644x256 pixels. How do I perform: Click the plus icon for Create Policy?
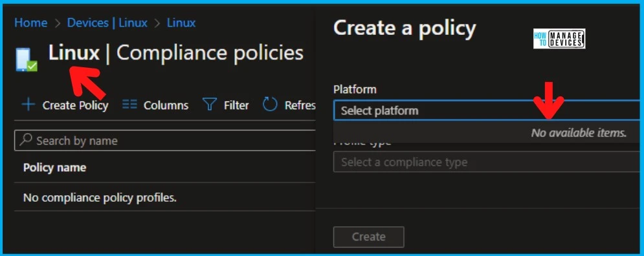(28, 105)
